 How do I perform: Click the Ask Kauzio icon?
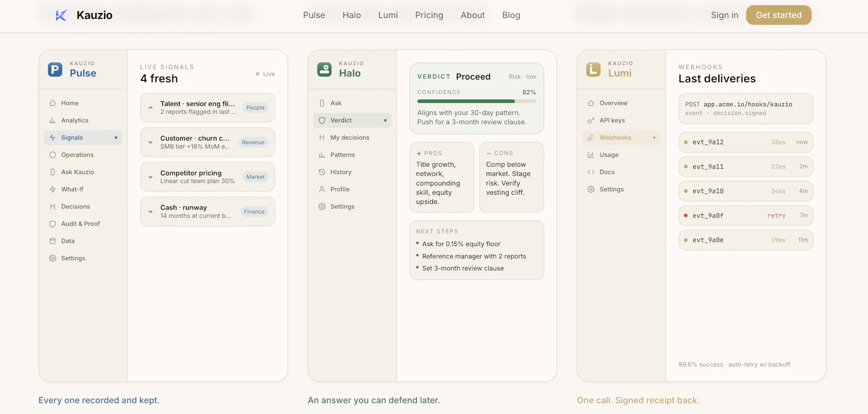pos(53,172)
